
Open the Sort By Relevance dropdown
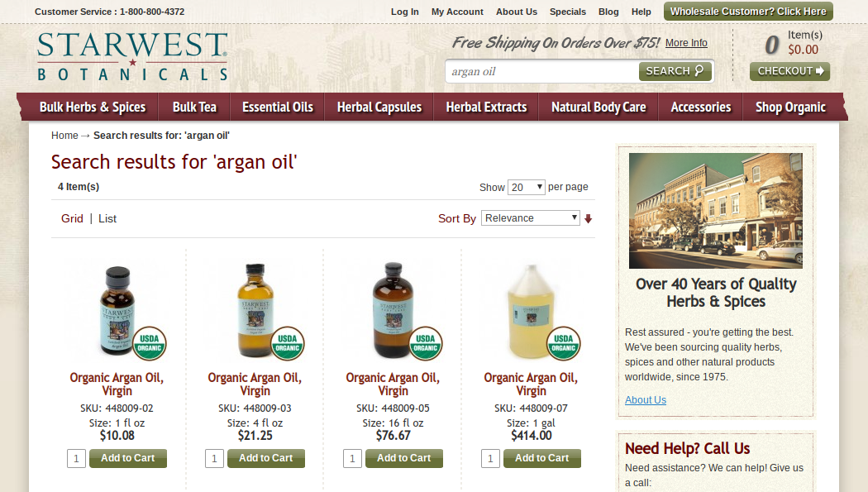(531, 218)
